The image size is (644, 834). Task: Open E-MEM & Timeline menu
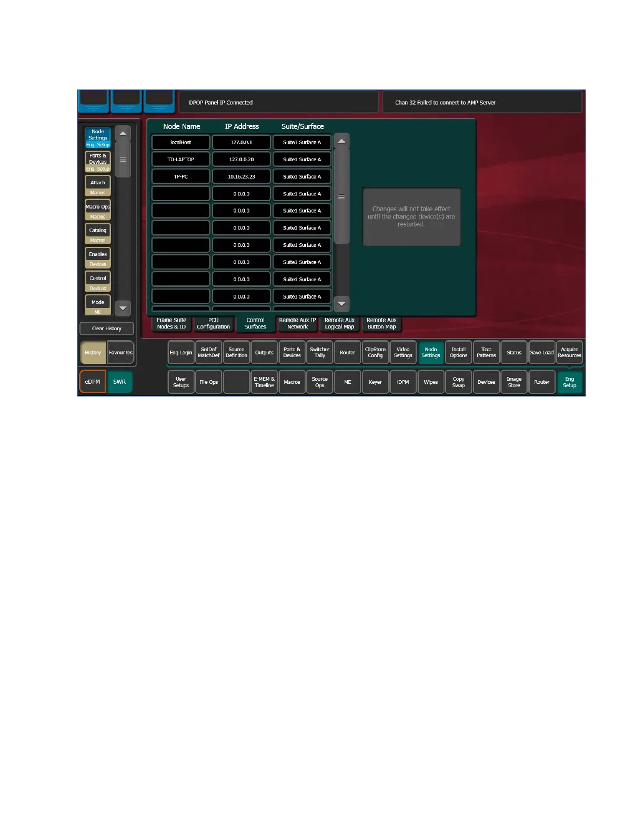(264, 382)
